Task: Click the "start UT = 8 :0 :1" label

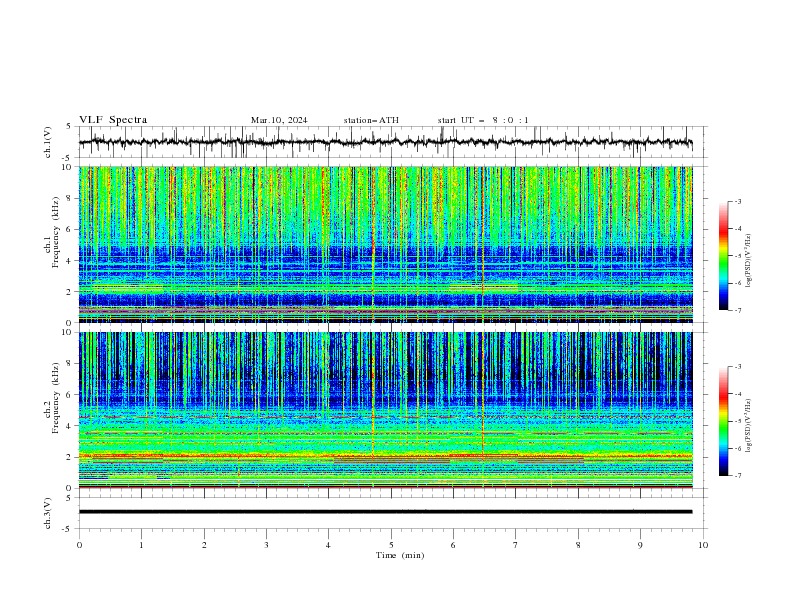Action: [483, 120]
